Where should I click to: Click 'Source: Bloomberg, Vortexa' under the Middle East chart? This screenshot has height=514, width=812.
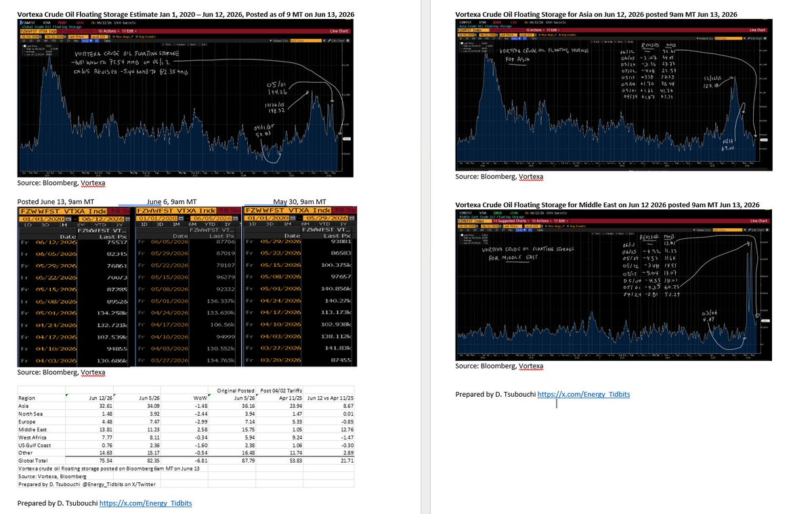499,366
